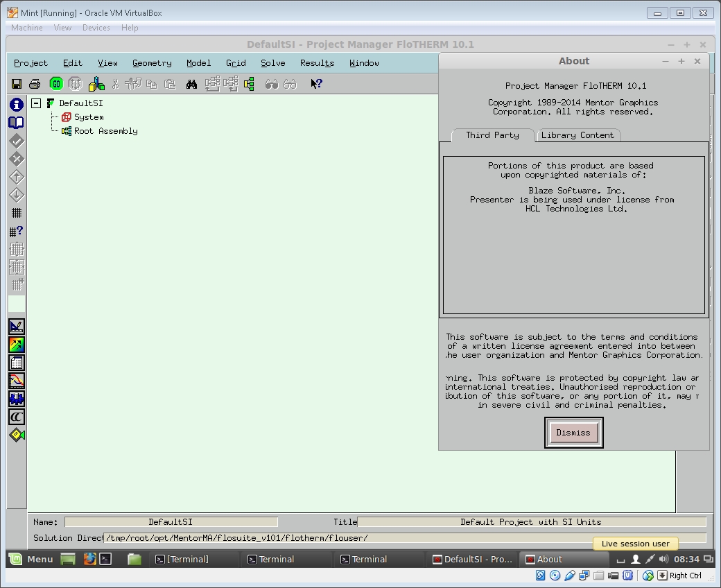Screen dimensions: 721x588
Task: Open the Project menu
Action: pyautogui.click(x=31, y=63)
